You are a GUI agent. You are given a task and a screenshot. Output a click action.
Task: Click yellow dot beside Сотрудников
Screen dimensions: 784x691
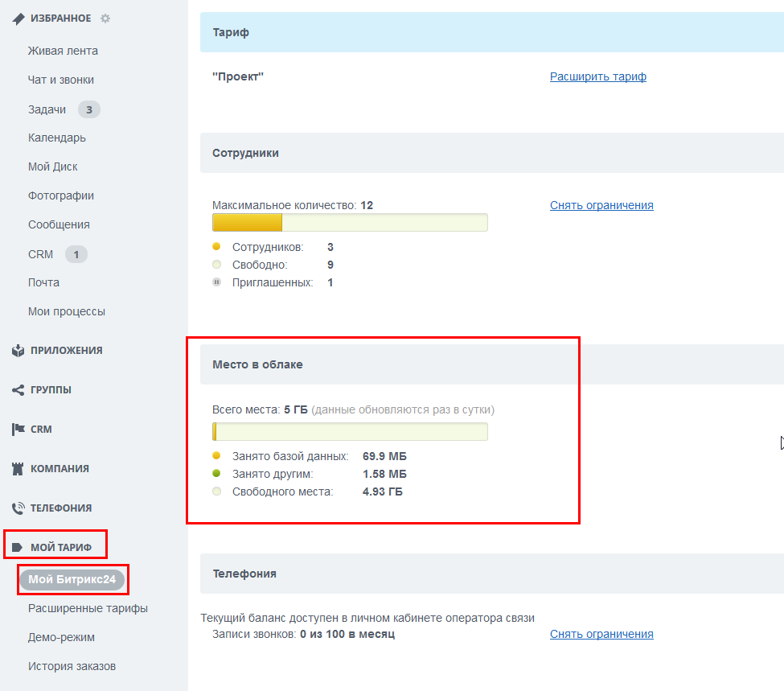(x=216, y=246)
